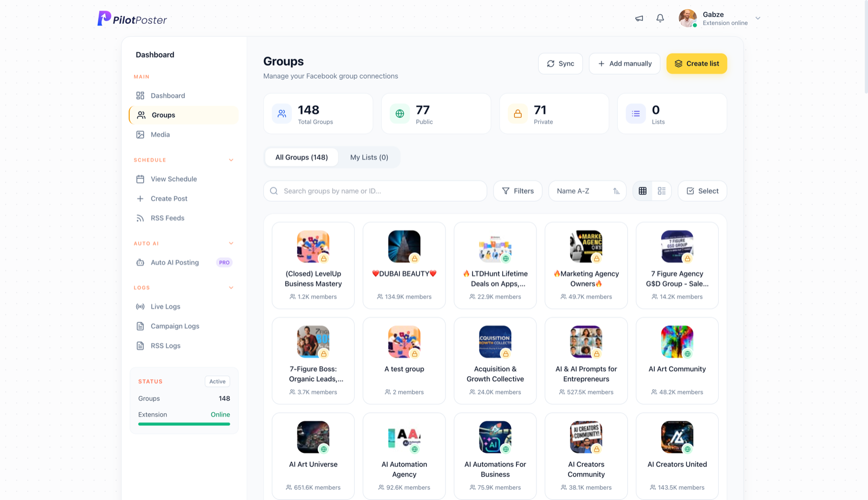Open View Schedule
The image size is (868, 500).
coord(183,179)
